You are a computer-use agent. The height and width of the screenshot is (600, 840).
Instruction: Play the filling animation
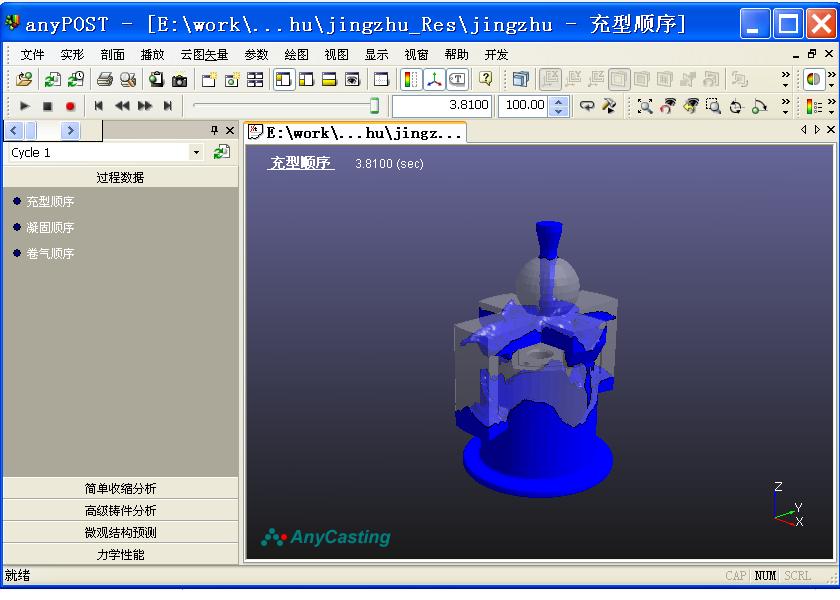[x=25, y=106]
